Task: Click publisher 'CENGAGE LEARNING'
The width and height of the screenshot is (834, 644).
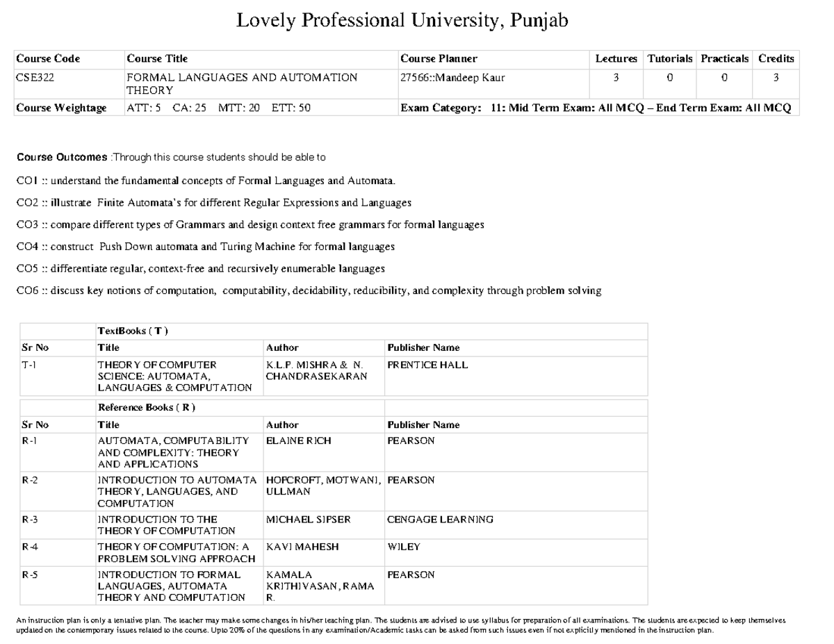Action: click(441, 519)
